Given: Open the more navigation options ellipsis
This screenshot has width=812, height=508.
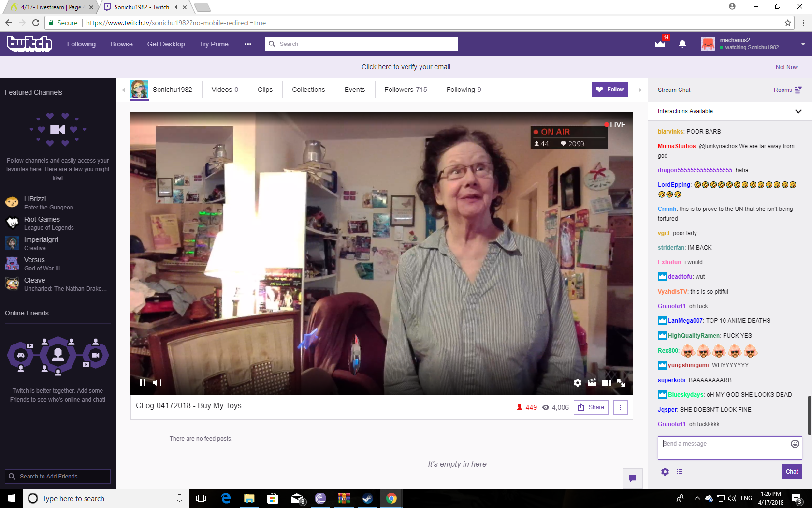Looking at the screenshot, I should pos(248,44).
